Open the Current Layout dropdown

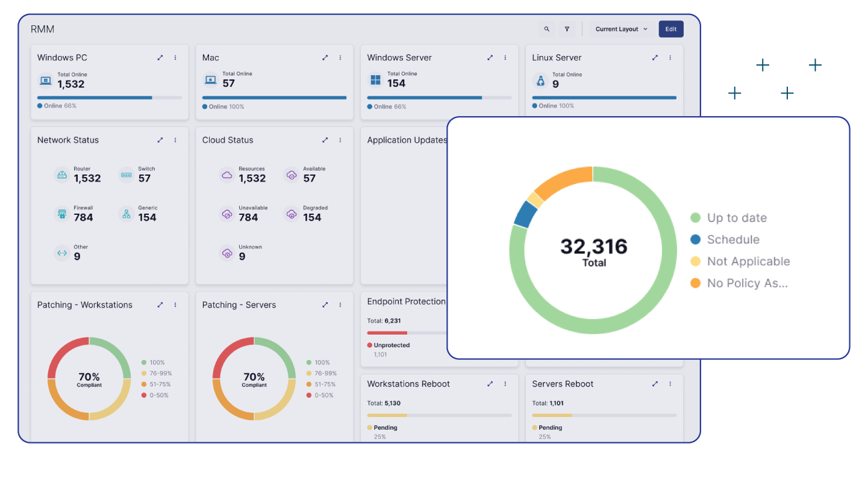pyautogui.click(x=621, y=29)
